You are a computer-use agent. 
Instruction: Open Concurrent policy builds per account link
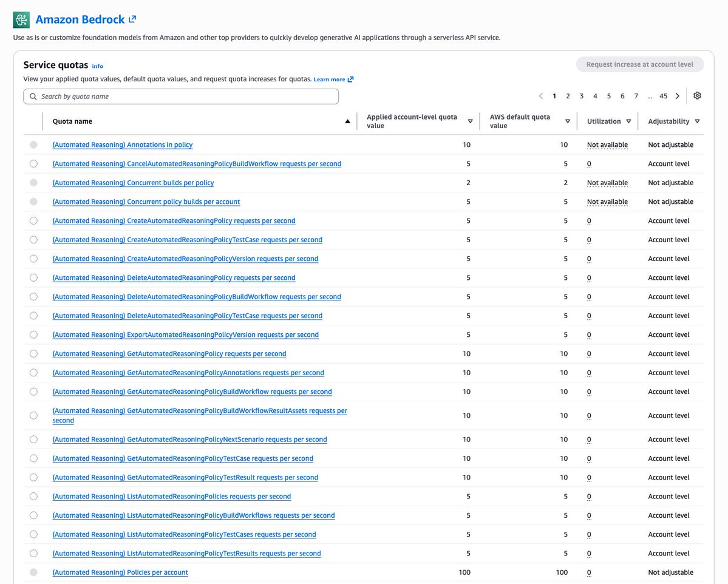coord(146,202)
